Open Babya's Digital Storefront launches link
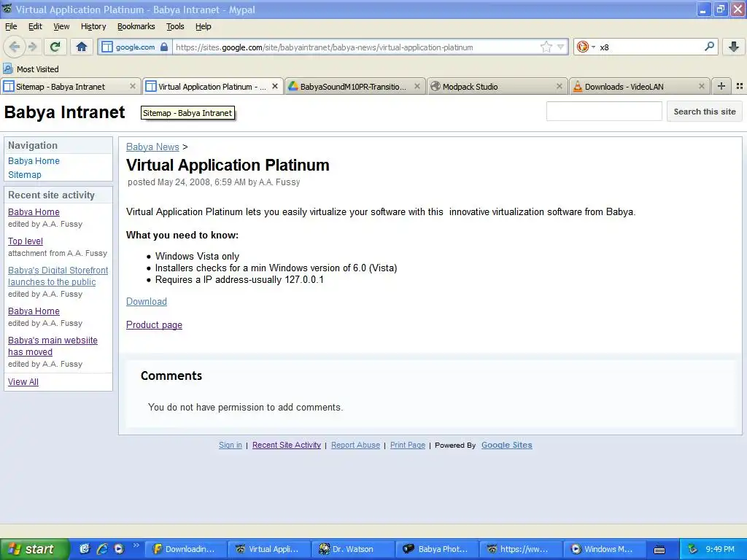The image size is (747, 560). tap(58, 276)
